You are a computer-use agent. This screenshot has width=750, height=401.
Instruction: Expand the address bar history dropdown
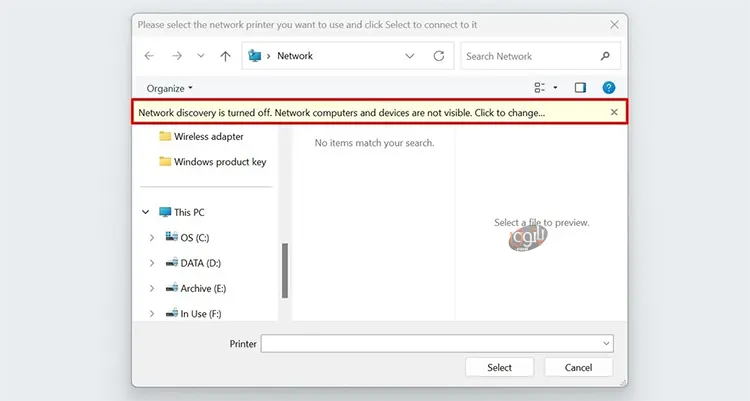point(410,56)
